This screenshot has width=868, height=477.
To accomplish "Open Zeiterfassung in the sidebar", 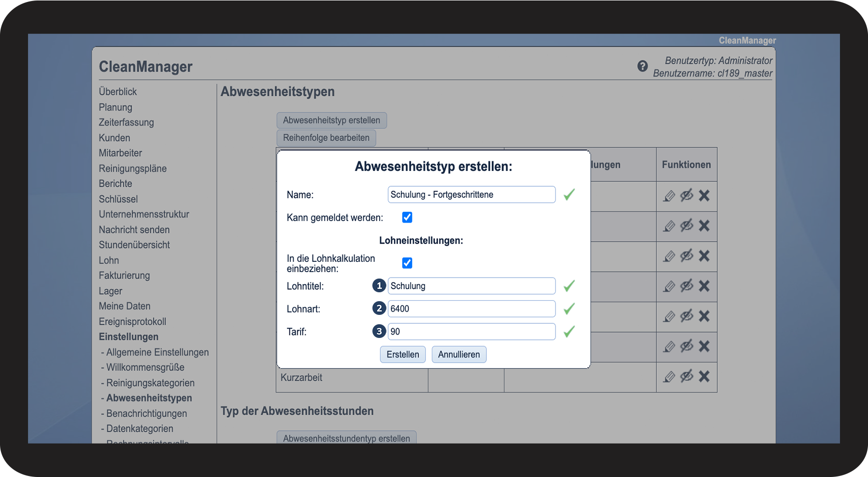I will [126, 122].
